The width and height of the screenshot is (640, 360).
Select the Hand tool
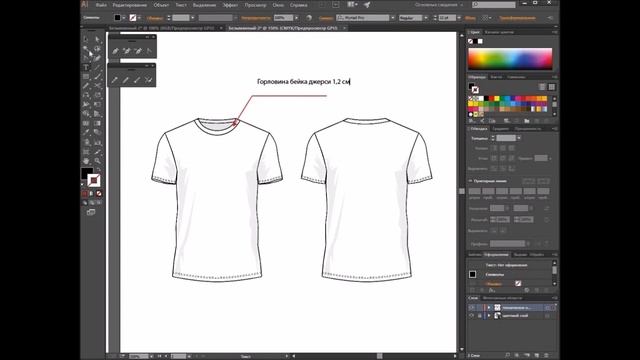86,160
